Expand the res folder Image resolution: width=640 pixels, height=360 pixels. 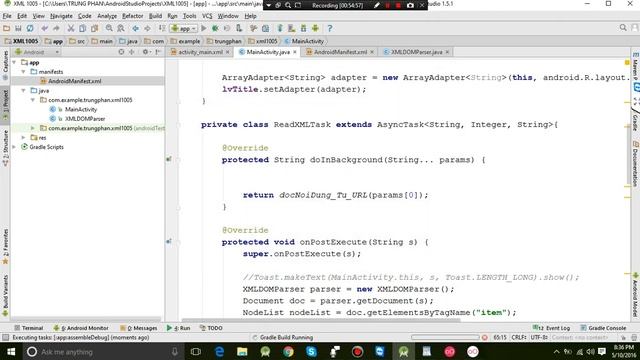(24, 138)
